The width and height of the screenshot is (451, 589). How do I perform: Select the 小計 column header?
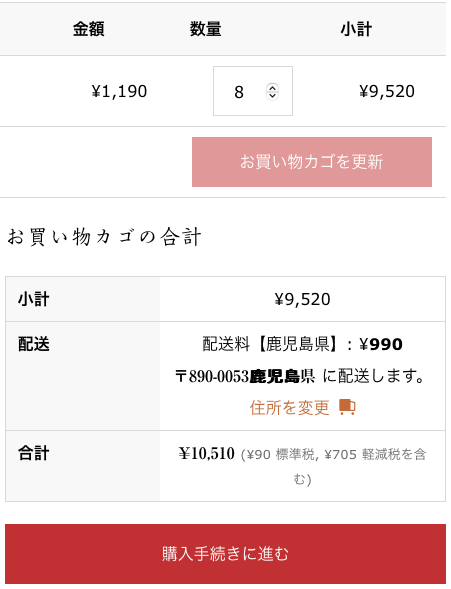(x=356, y=29)
